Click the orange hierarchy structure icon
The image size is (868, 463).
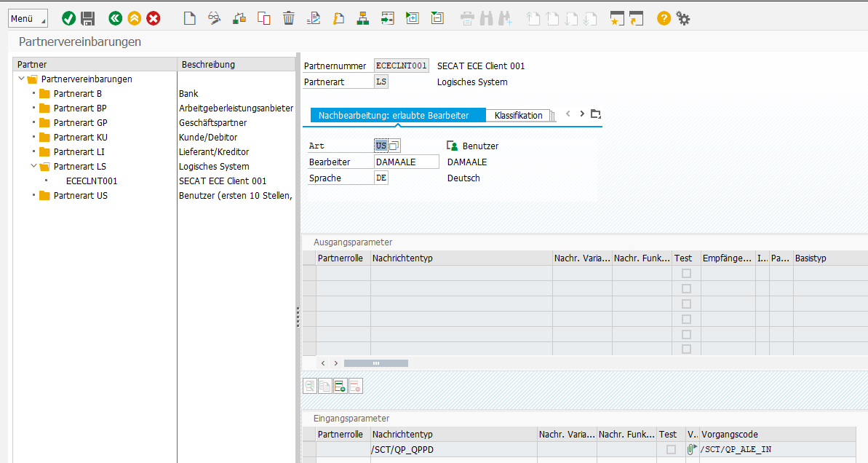363,19
